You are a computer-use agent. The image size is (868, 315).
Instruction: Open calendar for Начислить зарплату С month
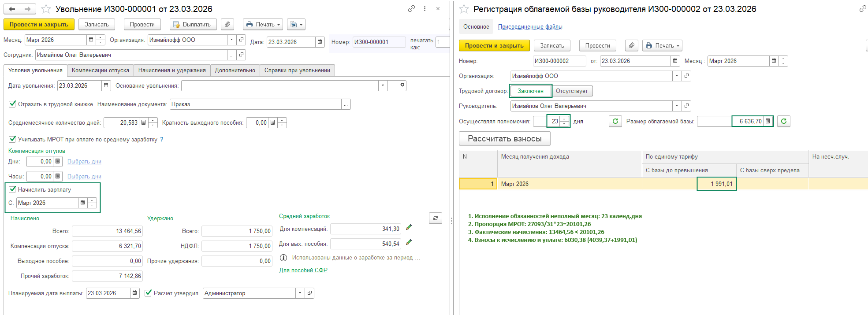(x=82, y=203)
